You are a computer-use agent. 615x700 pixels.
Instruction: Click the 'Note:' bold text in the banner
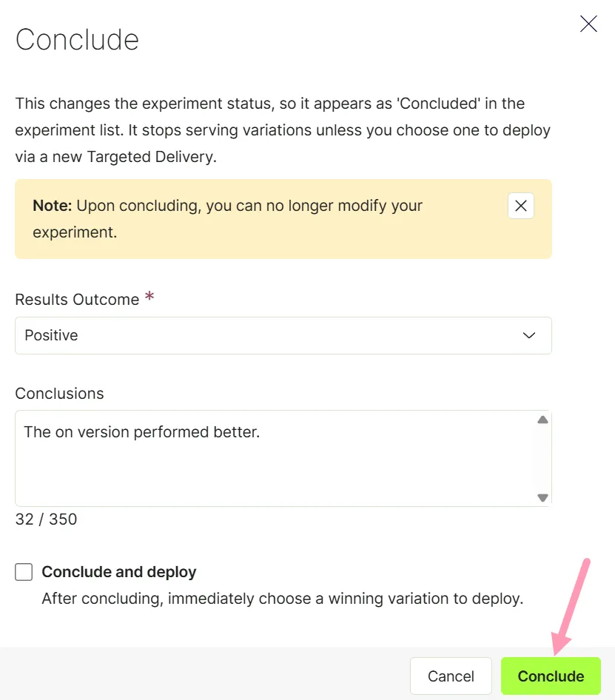point(53,206)
